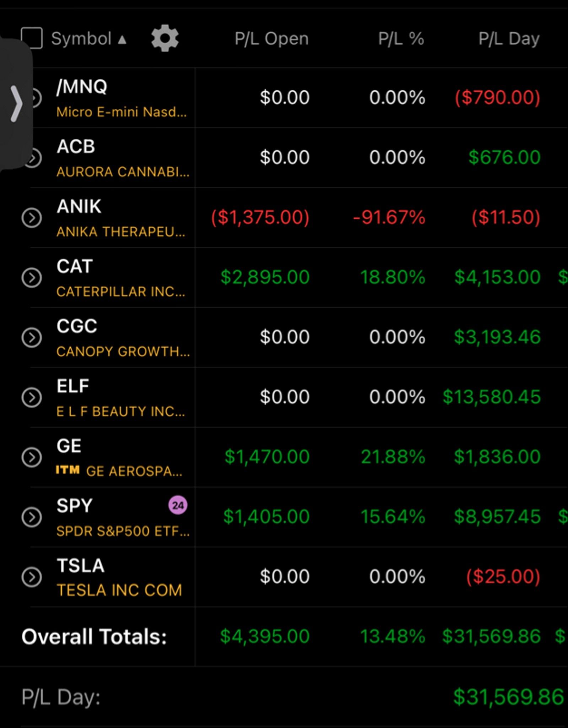Open the GE row circle arrow
Image resolution: width=568 pixels, height=728 pixels.
click(32, 457)
